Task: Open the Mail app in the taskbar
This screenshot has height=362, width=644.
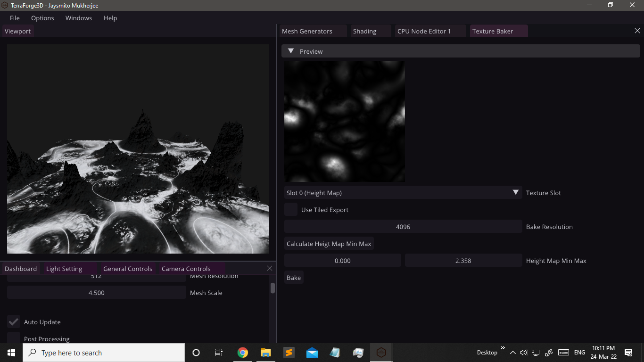Action: click(x=312, y=353)
